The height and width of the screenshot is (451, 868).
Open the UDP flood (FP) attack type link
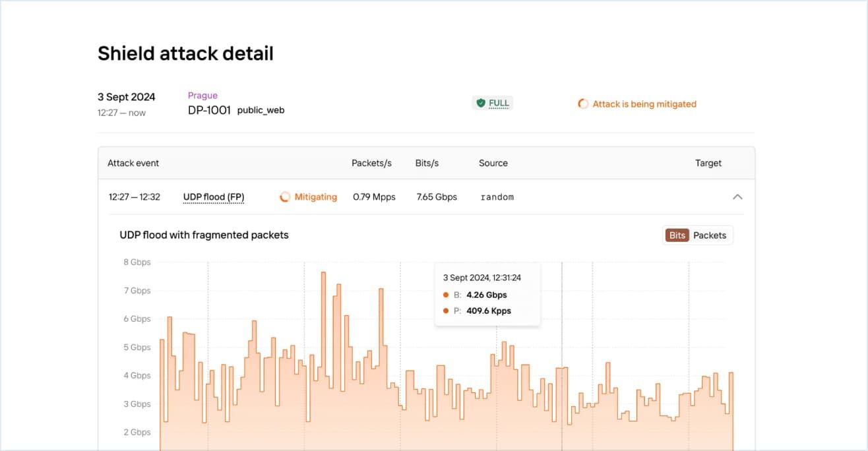pyautogui.click(x=214, y=197)
